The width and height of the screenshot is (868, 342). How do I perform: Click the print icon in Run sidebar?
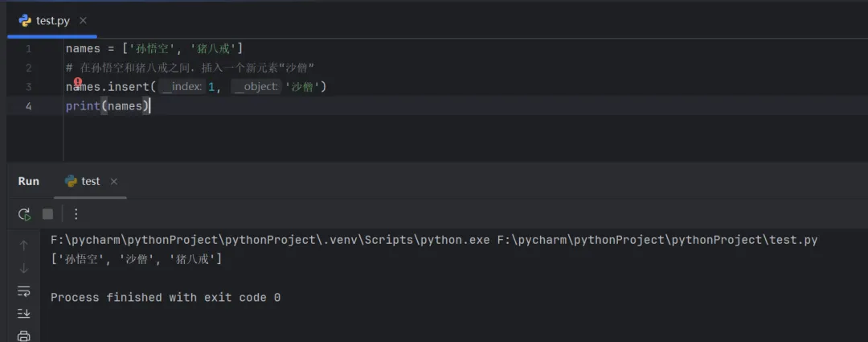(x=24, y=335)
